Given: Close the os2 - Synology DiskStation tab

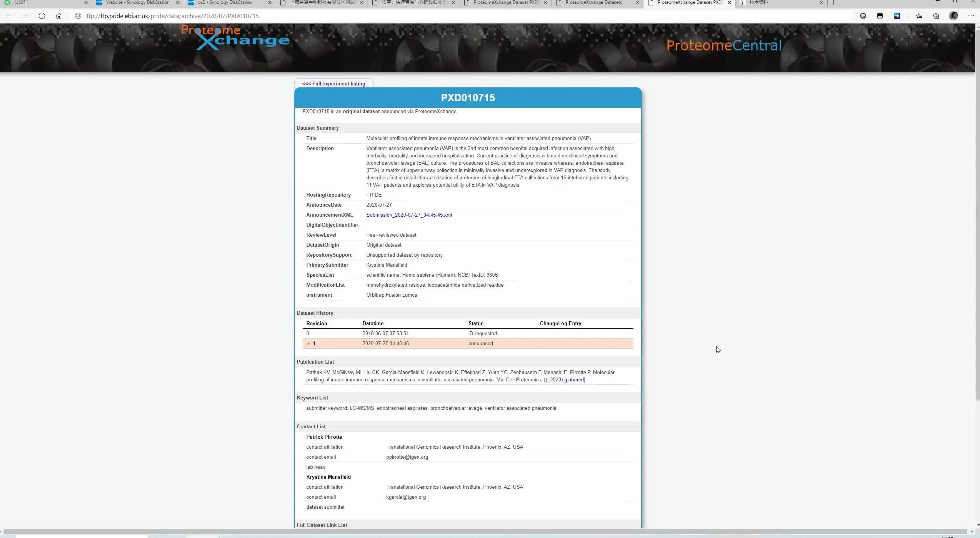Looking at the screenshot, I should (x=270, y=3).
